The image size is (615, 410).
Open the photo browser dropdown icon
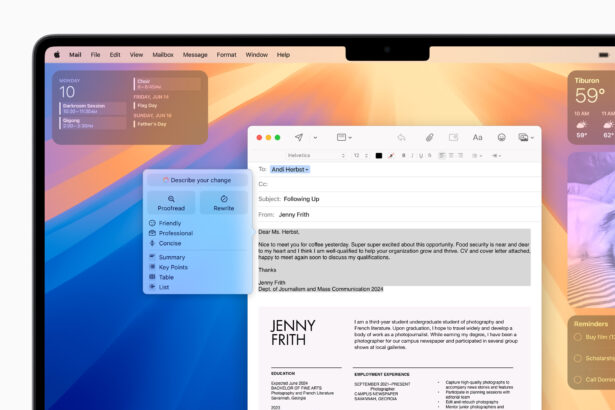pyautogui.click(x=526, y=137)
